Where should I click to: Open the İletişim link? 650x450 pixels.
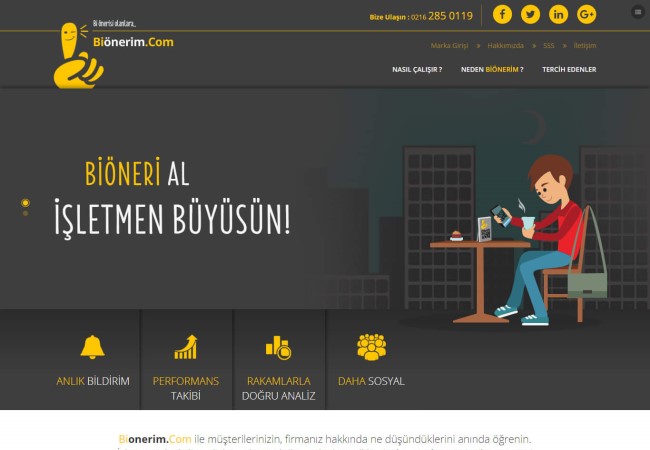[x=584, y=46]
